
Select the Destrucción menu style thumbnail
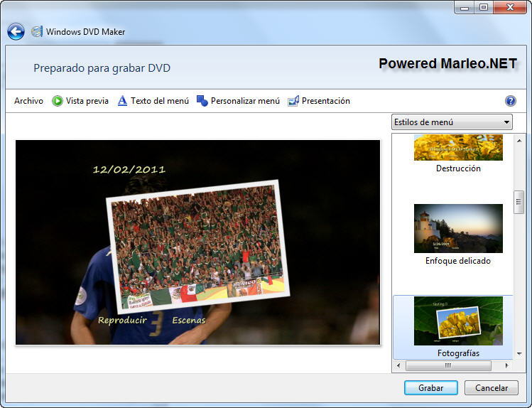coord(458,147)
